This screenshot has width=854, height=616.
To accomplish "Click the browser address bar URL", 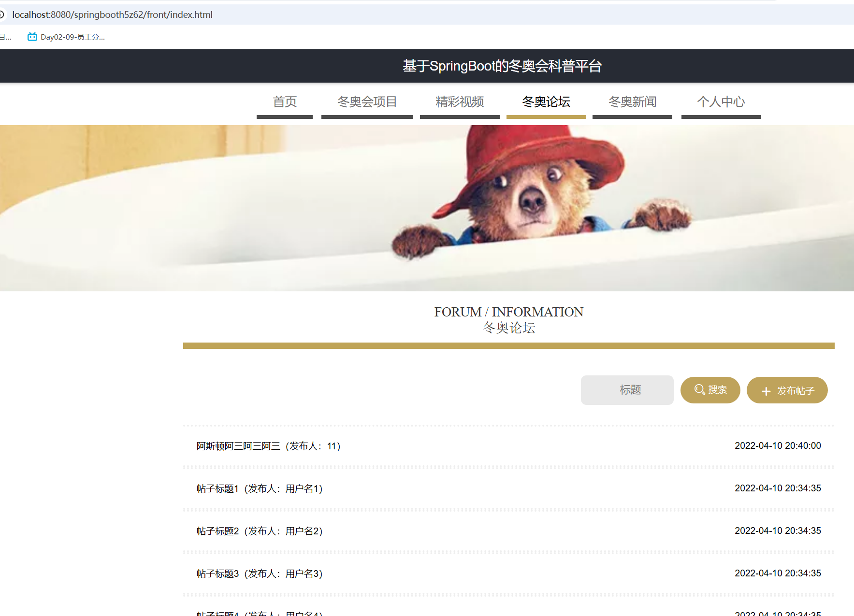I will click(x=112, y=14).
